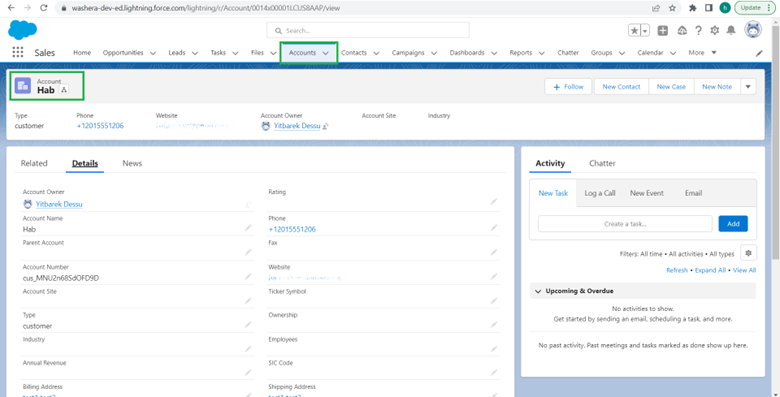Switch to the Related tab
The height and width of the screenshot is (397, 780).
(x=34, y=163)
